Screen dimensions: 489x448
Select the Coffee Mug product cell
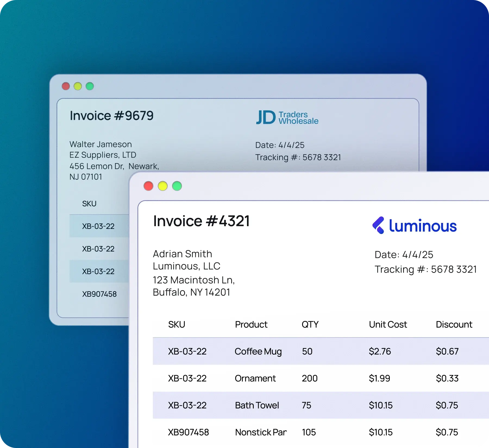tap(258, 351)
